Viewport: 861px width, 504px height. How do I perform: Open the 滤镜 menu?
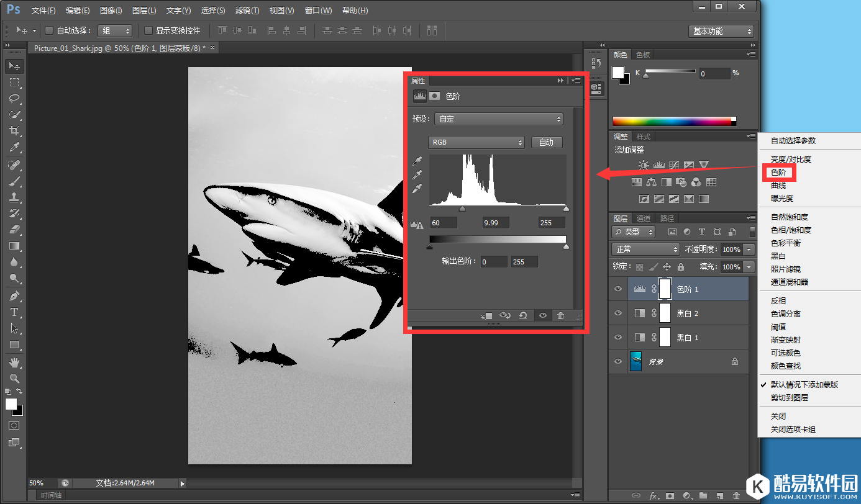[x=247, y=11]
